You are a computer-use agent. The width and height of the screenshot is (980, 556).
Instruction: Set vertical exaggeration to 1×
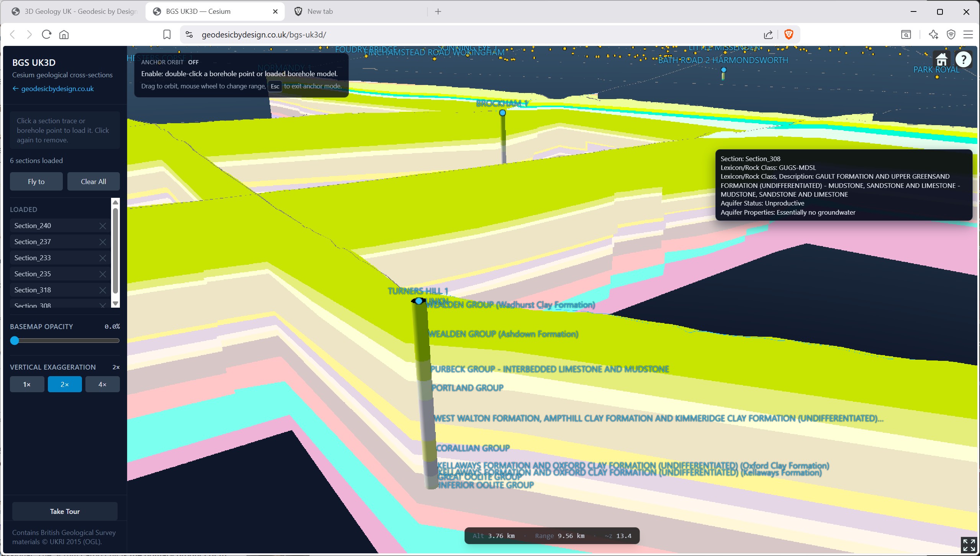(27, 384)
